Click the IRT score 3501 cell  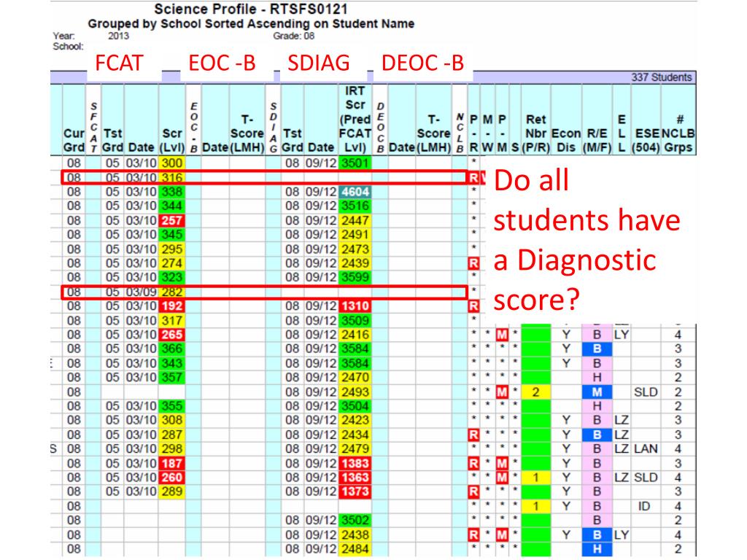pyautogui.click(x=355, y=163)
